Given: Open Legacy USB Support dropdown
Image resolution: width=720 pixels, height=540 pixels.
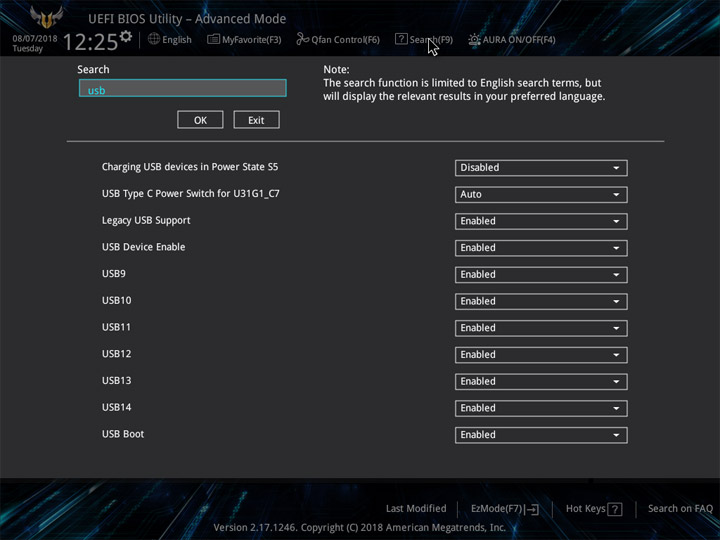Looking at the screenshot, I should tap(541, 221).
